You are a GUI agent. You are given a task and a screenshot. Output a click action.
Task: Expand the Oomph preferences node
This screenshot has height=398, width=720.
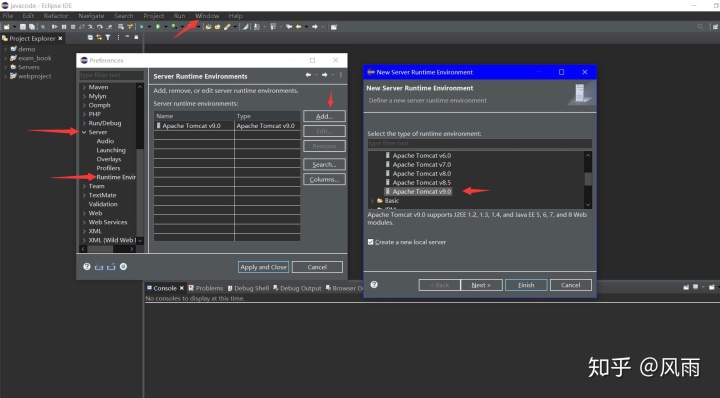coord(84,105)
